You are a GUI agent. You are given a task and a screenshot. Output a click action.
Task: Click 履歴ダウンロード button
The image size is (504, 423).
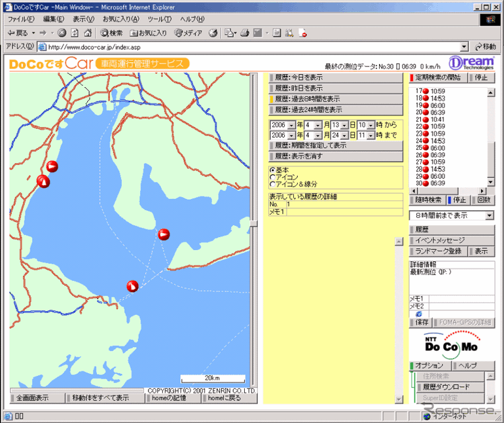coord(450,387)
